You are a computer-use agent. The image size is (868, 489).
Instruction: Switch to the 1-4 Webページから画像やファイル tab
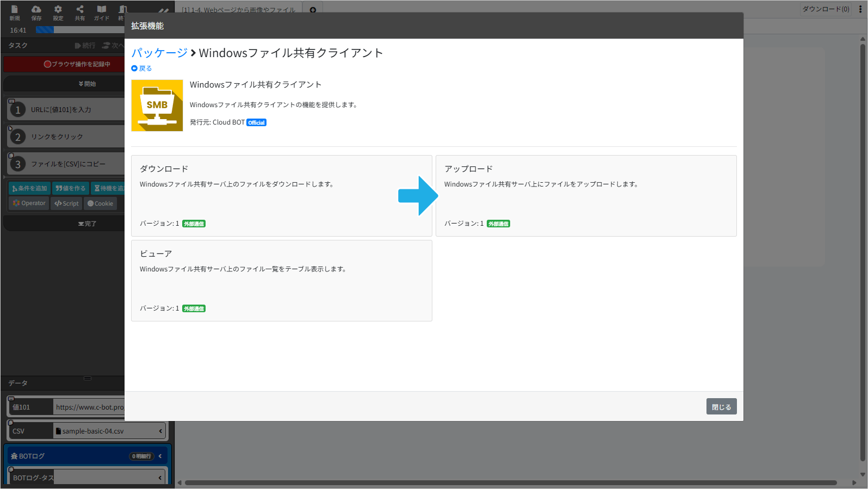click(x=239, y=10)
